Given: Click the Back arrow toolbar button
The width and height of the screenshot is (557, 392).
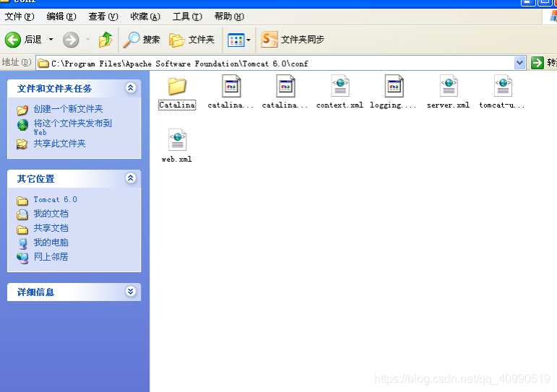Looking at the screenshot, I should [13, 40].
